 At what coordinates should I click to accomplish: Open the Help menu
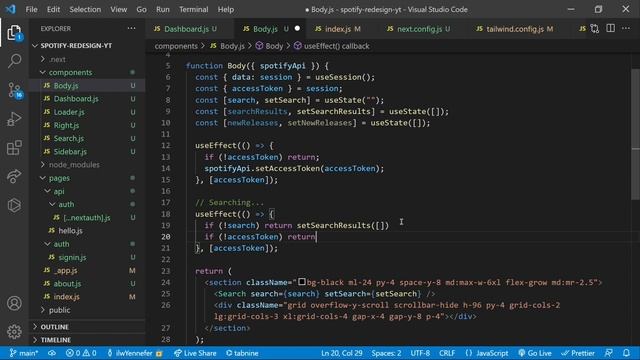click(226, 9)
